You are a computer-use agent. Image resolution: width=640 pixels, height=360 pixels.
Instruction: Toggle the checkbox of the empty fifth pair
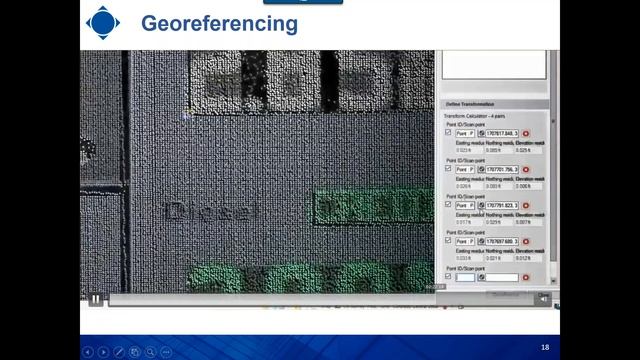[x=448, y=276]
